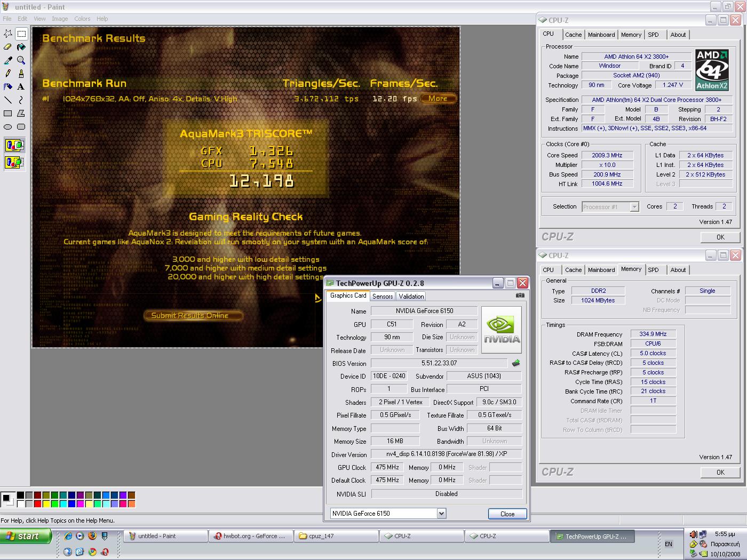This screenshot has width=747, height=560.
Task: Switch to the Sensors tab in GPU-Z
Action: (383, 297)
